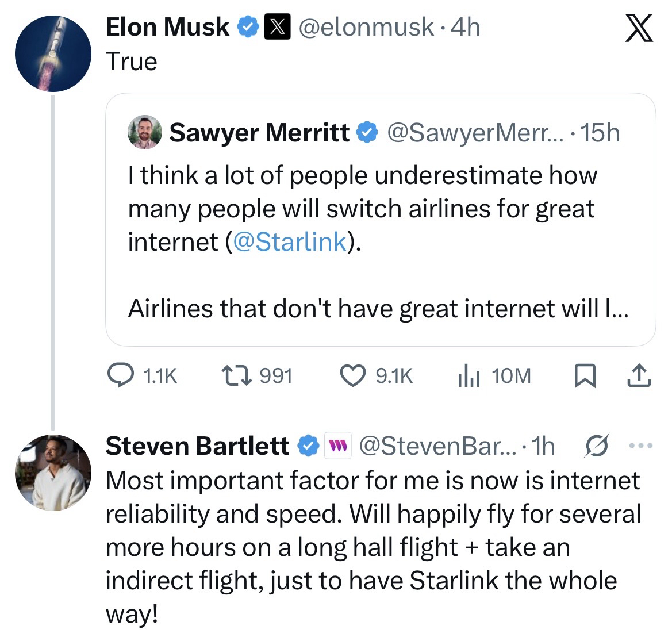
Task: Open Steven Bartlett's profile name
Action: [197, 446]
